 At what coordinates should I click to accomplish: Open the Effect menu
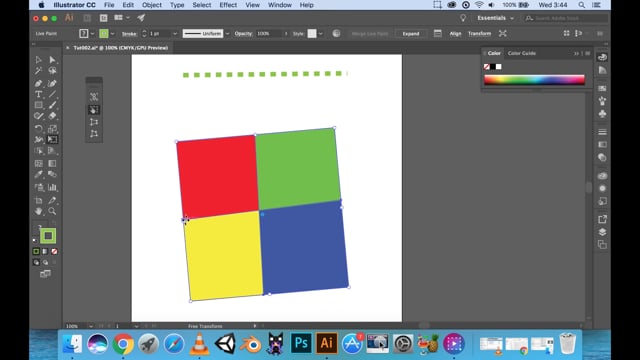point(228,5)
